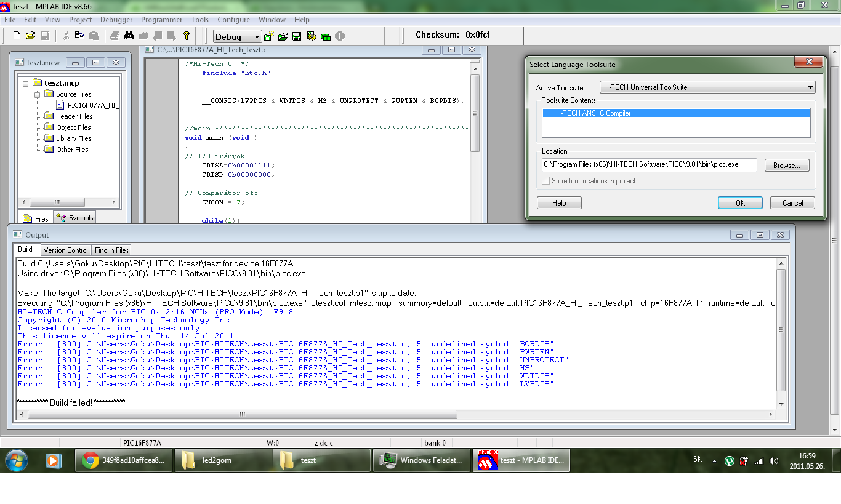
Task: Click the Copy toolbar icon
Action: (x=79, y=36)
